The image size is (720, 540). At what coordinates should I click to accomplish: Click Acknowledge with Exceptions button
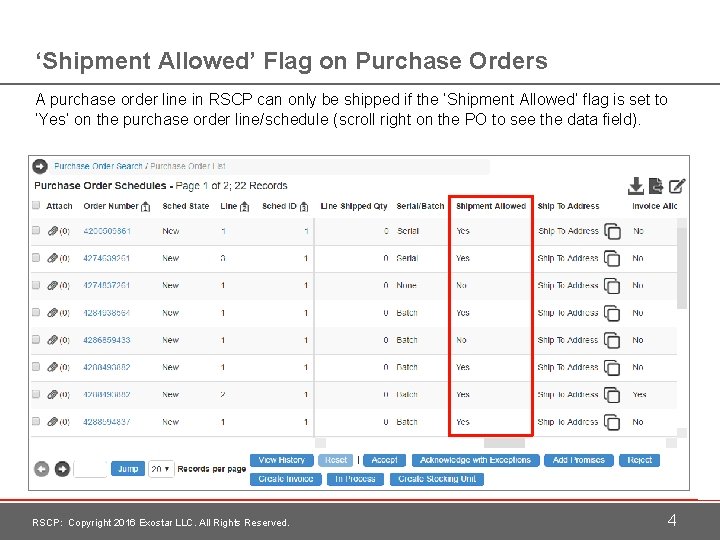[475, 460]
